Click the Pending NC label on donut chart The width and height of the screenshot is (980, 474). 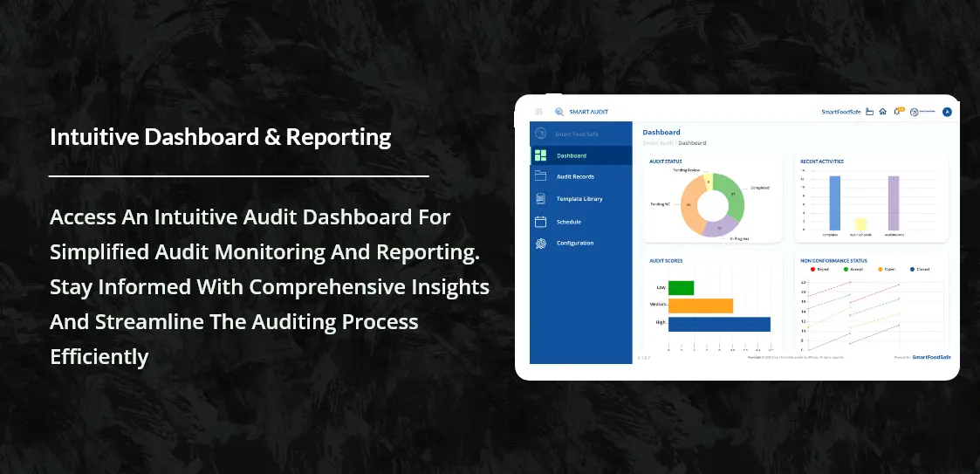660,204
